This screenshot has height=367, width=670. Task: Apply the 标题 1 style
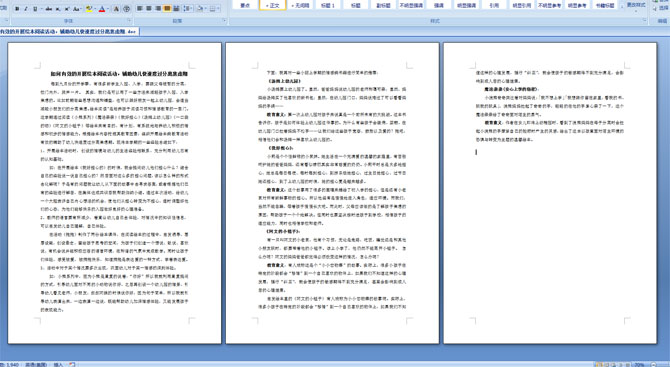[328, 5]
